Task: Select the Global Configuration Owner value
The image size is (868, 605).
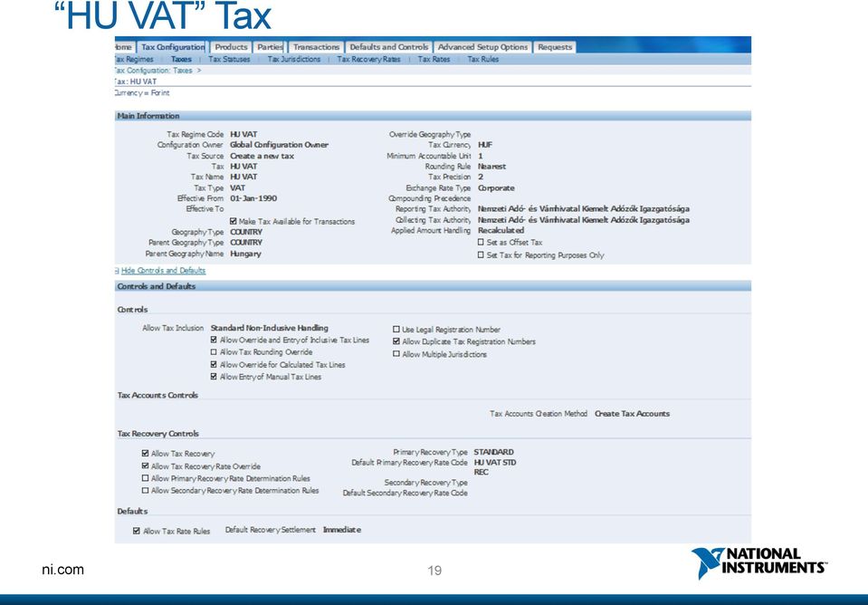Action: pos(279,145)
